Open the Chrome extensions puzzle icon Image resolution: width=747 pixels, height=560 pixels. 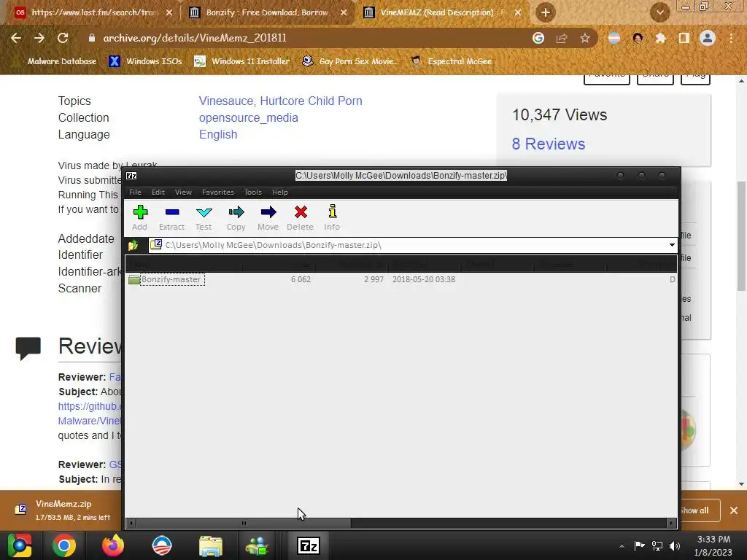pos(660,38)
